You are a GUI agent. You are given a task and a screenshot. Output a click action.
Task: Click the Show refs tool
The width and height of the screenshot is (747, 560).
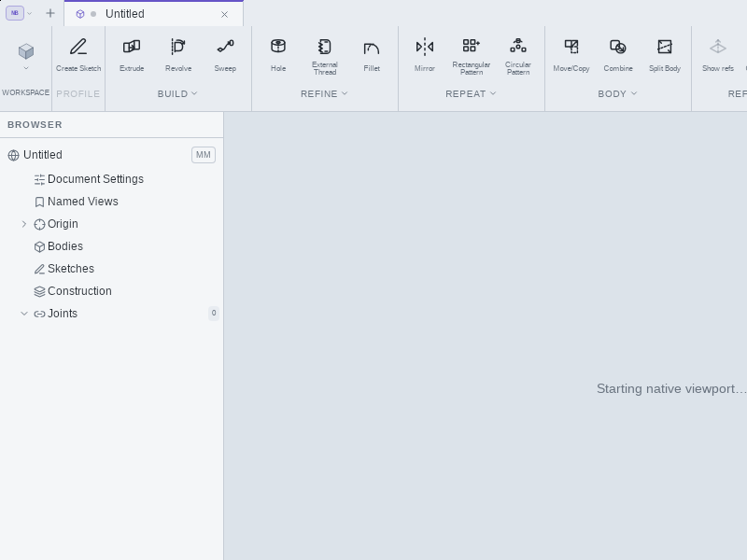[717, 55]
